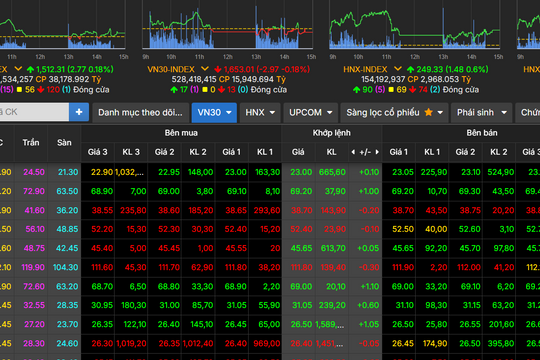Click matched volume 613,70

[332, 248]
